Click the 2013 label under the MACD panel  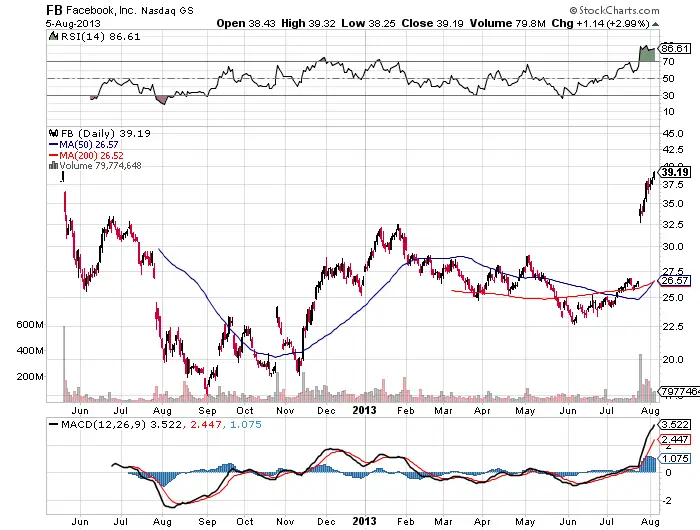365,521
